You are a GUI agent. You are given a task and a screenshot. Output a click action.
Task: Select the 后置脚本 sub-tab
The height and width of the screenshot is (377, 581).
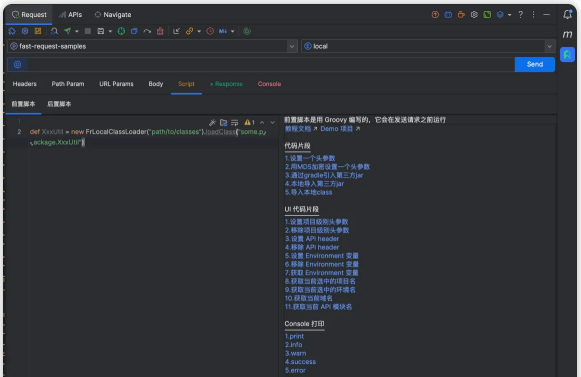point(59,104)
